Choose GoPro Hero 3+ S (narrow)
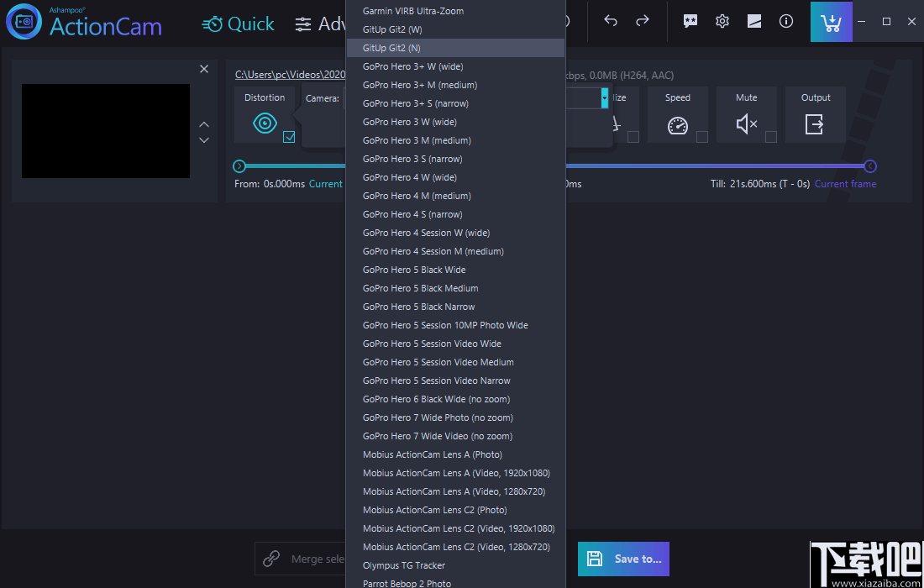This screenshot has width=924, height=588. (455, 103)
